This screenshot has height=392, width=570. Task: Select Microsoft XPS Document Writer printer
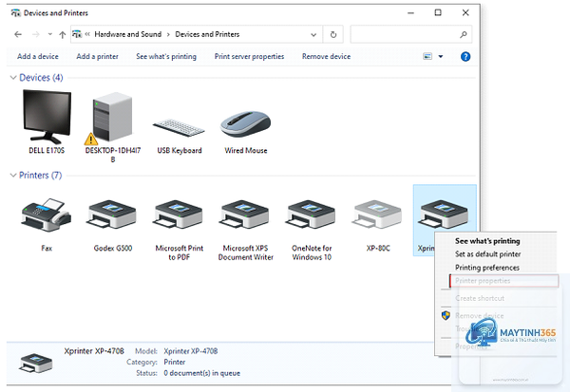point(245,215)
